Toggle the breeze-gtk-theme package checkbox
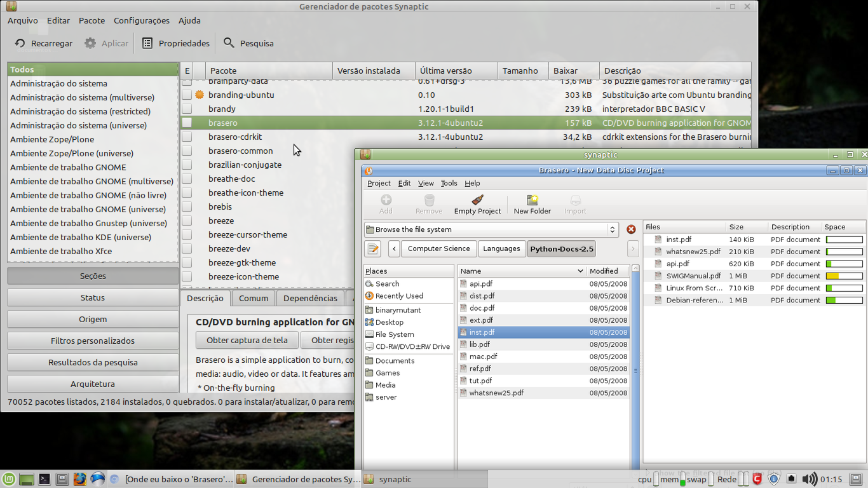 click(187, 262)
